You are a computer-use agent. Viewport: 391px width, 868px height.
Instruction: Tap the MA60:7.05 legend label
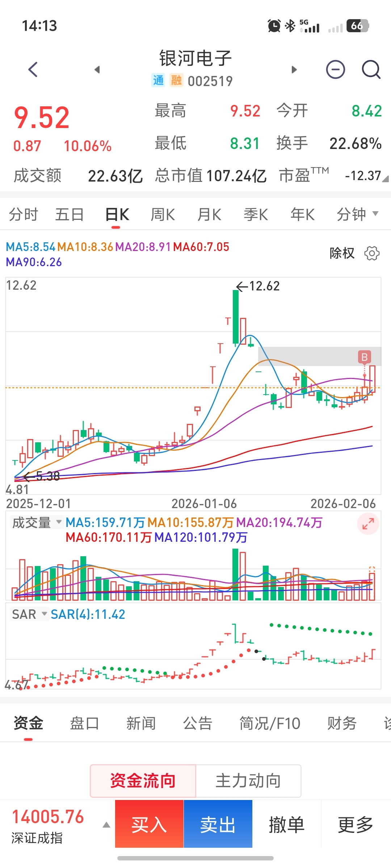pos(201,247)
